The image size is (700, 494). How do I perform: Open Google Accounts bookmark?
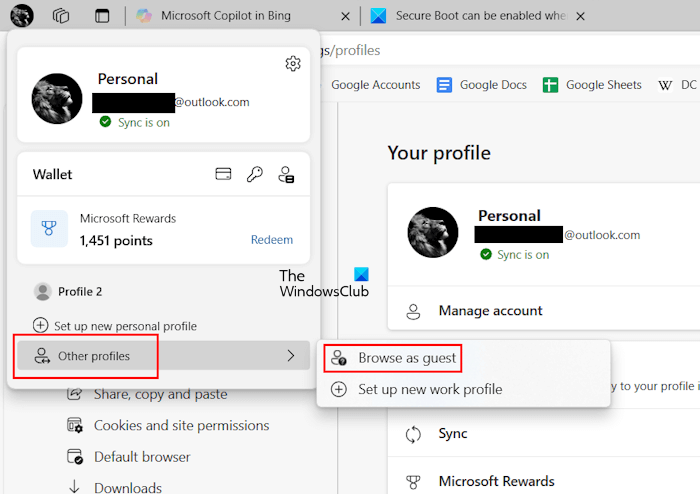click(375, 85)
